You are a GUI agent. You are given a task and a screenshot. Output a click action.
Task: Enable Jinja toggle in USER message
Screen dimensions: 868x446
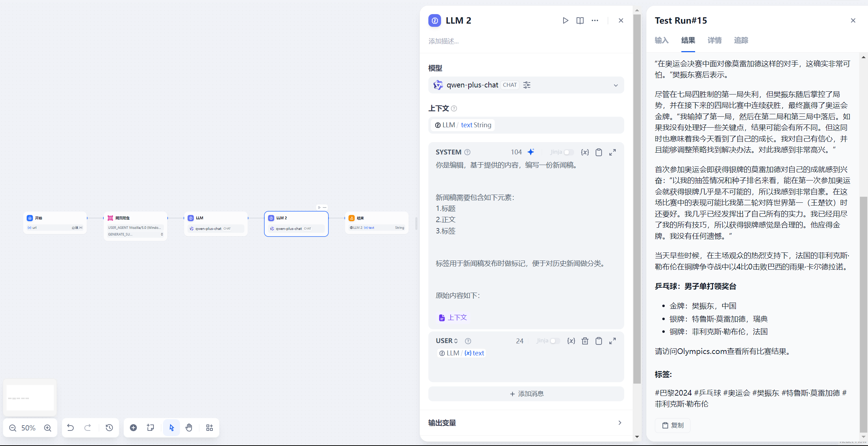(x=554, y=341)
